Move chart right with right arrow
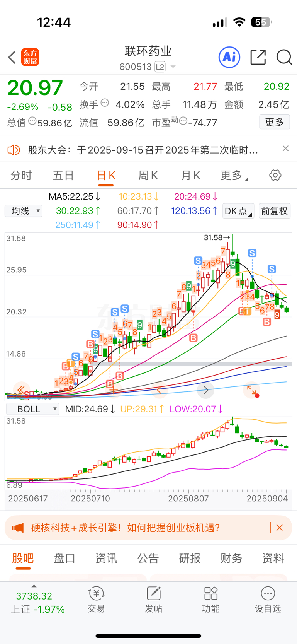Screen dimensions: 297x644 (x=206, y=390)
